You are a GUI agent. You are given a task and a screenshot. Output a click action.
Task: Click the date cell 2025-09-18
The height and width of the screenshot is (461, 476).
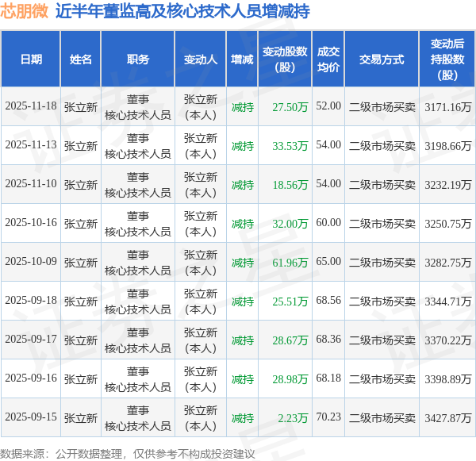(x=31, y=301)
